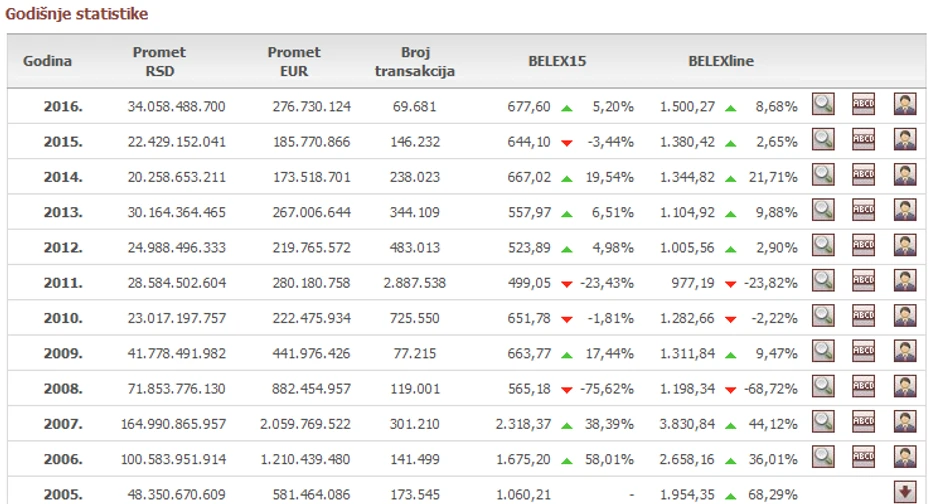
Task: Click the BELEXline column header
Action: [x=721, y=61]
